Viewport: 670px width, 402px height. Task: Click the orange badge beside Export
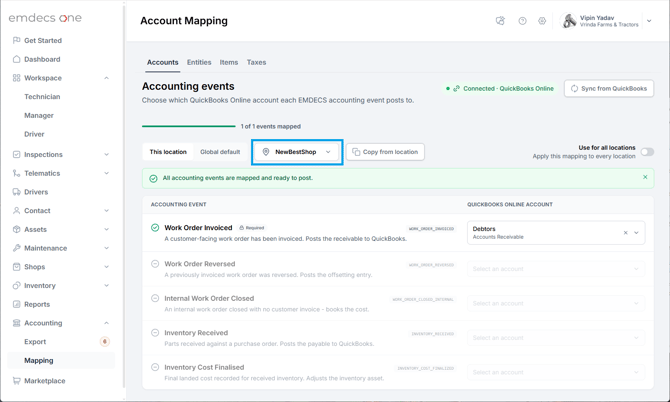point(105,341)
